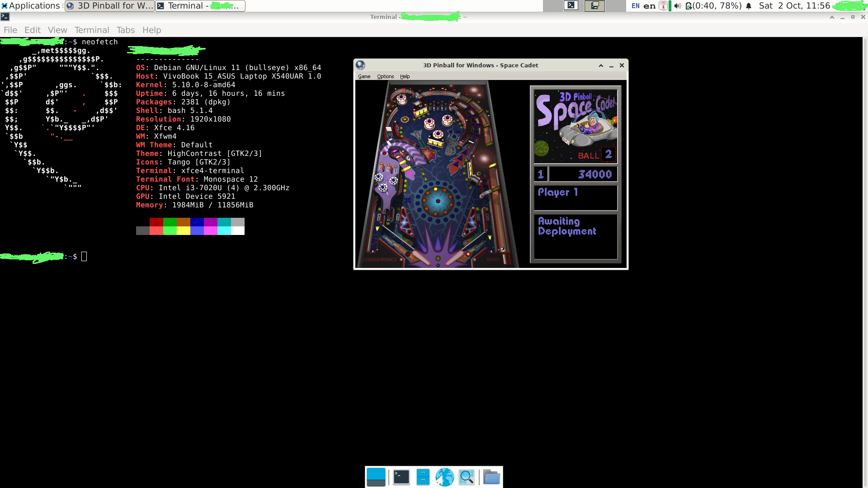Click the CPU: Intel i3-7020U line

point(213,188)
